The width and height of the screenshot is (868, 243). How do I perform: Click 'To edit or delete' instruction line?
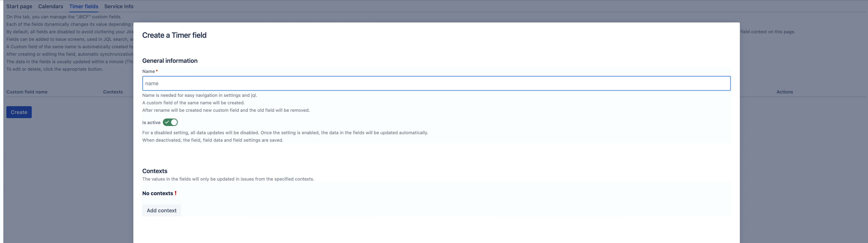click(55, 69)
